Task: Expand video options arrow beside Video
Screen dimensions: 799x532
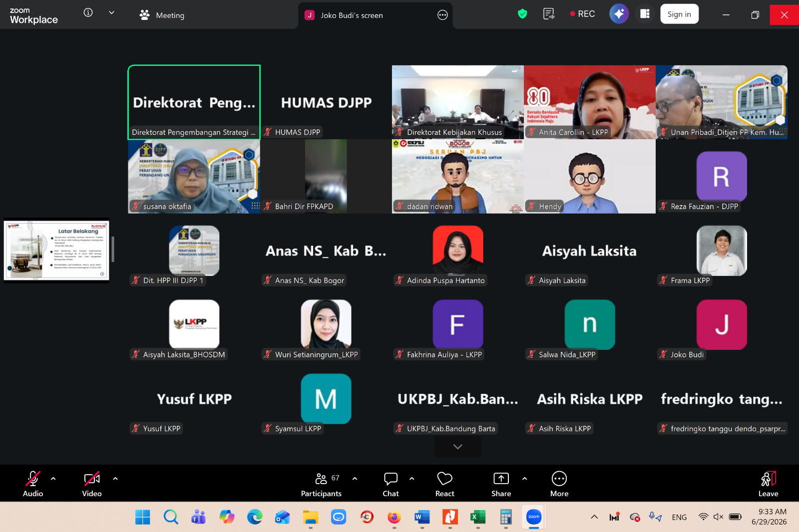Action: (115, 479)
